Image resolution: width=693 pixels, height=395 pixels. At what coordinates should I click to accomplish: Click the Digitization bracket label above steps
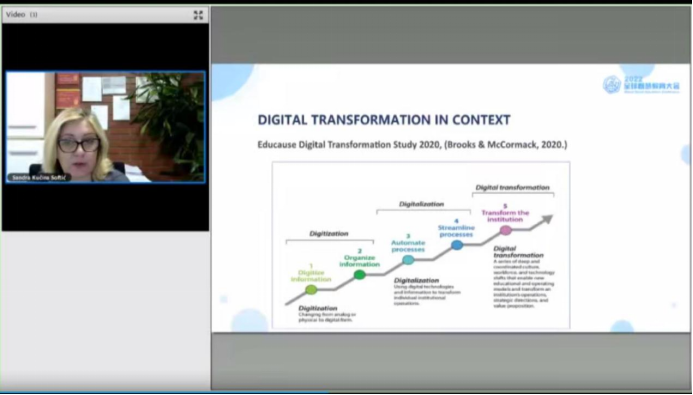click(329, 233)
